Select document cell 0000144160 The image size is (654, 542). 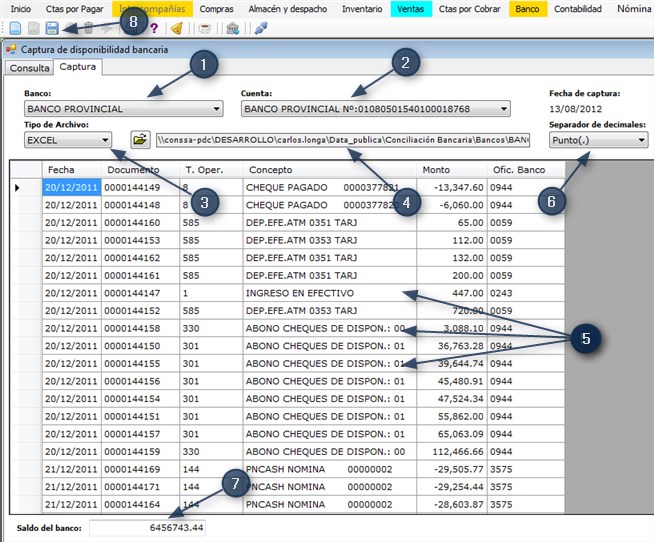point(141,223)
